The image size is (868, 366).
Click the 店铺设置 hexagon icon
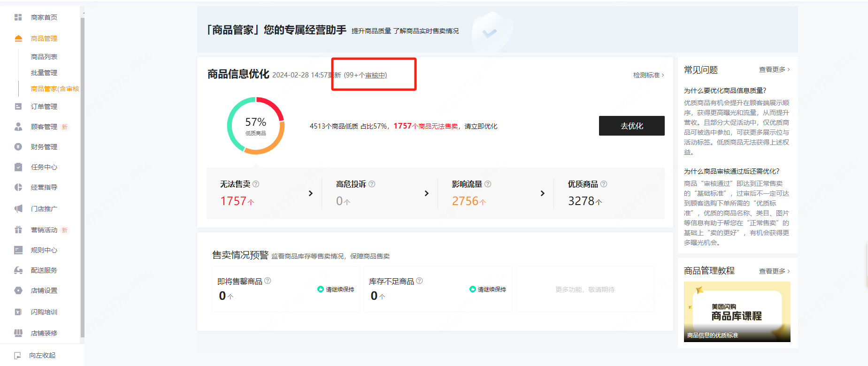click(18, 290)
